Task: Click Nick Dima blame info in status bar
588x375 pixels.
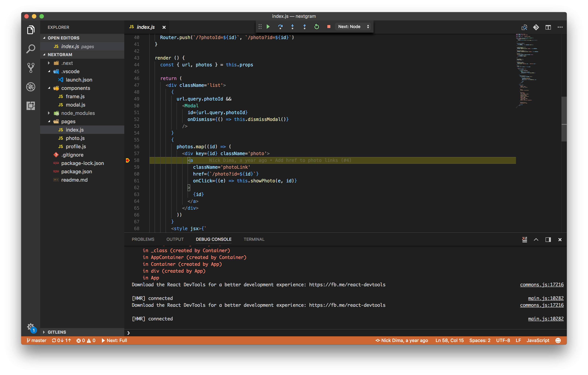Action: click(401, 340)
